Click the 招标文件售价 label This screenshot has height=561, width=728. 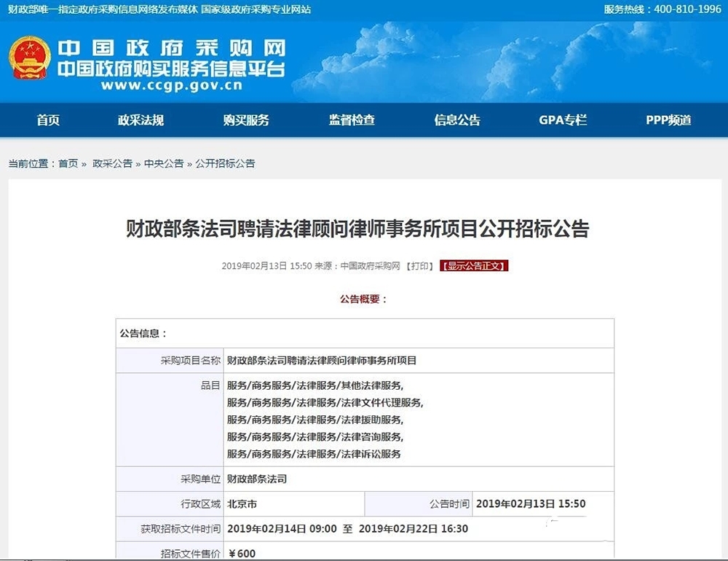point(190,554)
